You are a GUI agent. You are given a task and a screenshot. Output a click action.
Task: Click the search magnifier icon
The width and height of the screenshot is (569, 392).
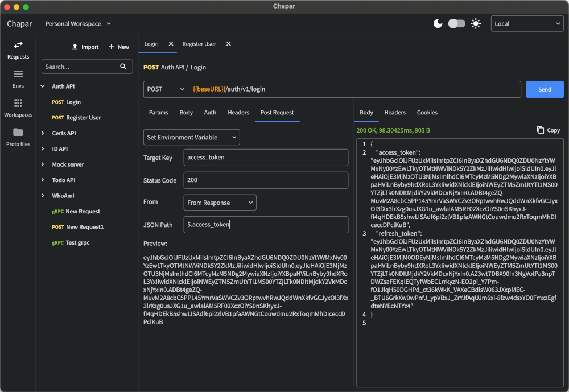(123, 67)
